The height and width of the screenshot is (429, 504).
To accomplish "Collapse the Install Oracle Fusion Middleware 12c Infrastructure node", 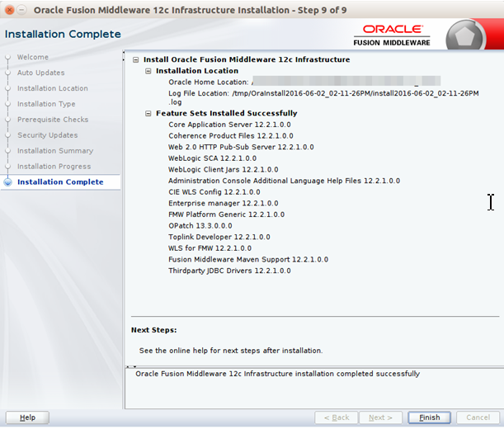I will click(136, 60).
